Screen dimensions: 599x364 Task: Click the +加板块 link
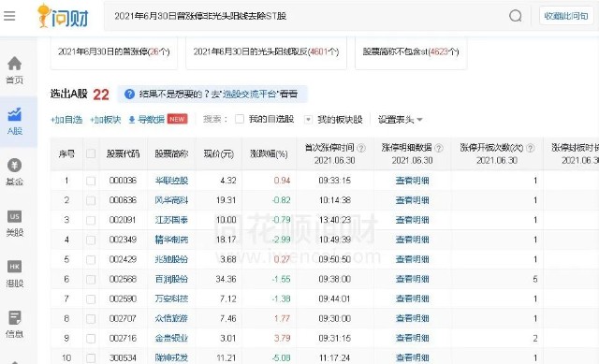click(x=106, y=120)
